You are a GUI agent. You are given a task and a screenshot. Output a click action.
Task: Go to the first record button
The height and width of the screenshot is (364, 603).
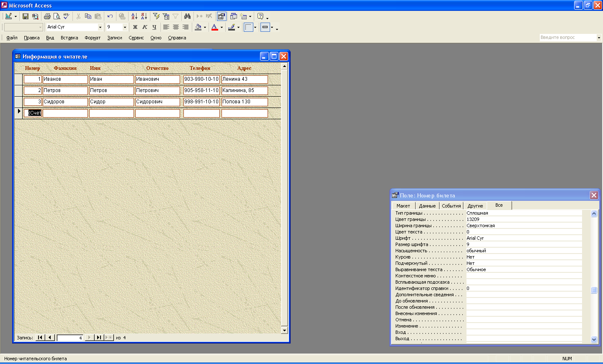[x=40, y=338]
